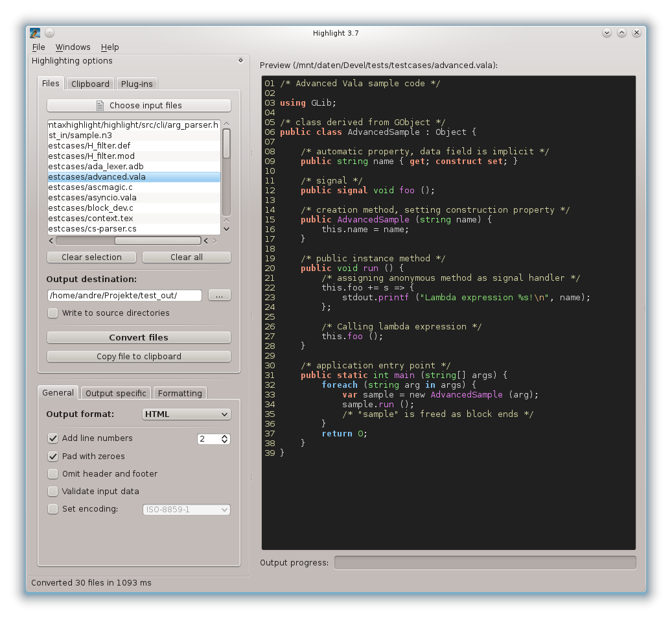672x618 pixels.
Task: Enable Write to source directories
Action: [x=52, y=313]
